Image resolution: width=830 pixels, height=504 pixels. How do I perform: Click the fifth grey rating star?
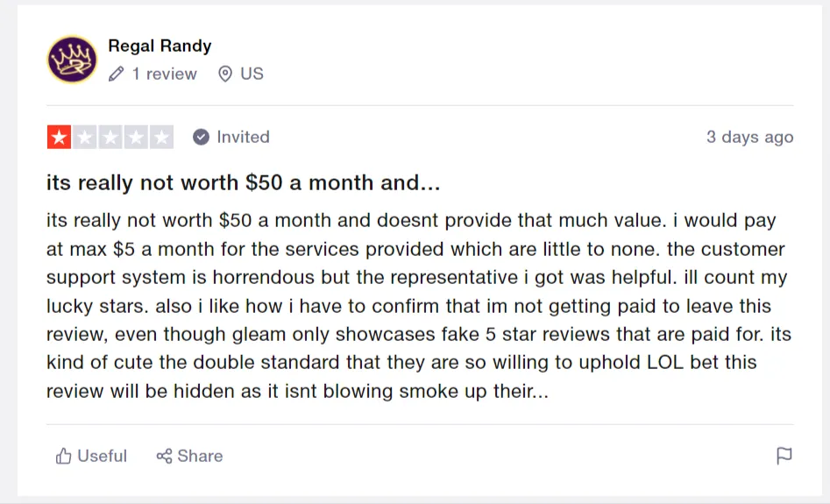pos(161,138)
